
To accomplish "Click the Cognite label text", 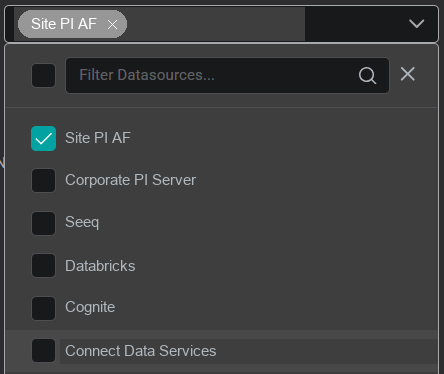I will (90, 307).
